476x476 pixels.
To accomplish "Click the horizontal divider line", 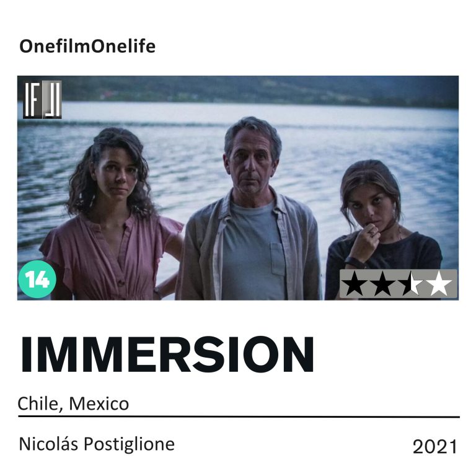I will coord(239,417).
